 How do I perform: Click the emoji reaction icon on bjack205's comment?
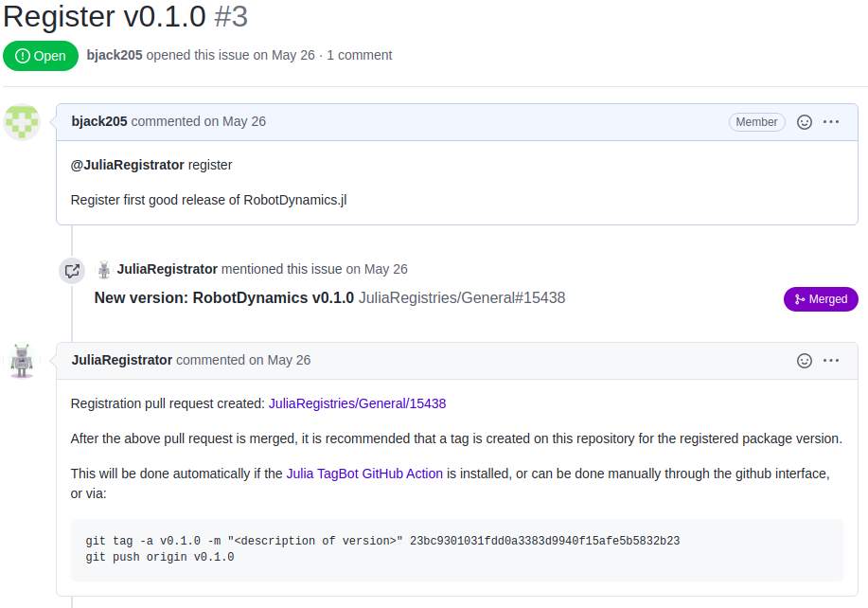(x=804, y=122)
